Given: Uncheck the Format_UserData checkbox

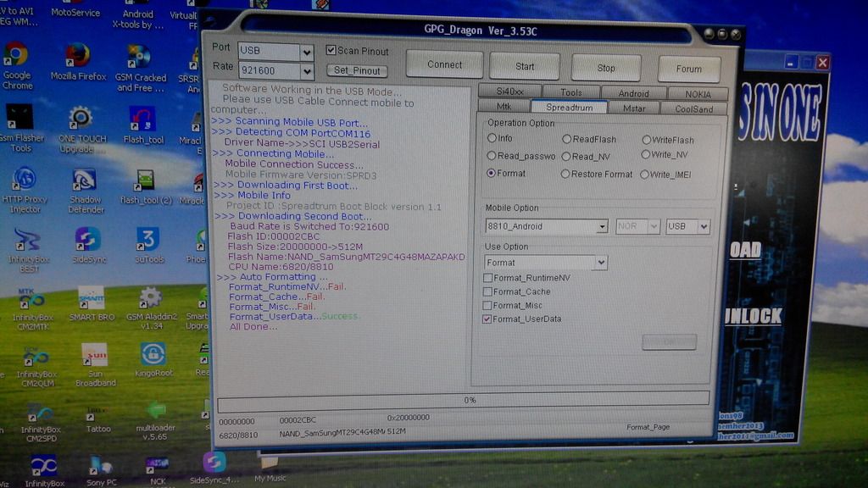Looking at the screenshot, I should 487,319.
